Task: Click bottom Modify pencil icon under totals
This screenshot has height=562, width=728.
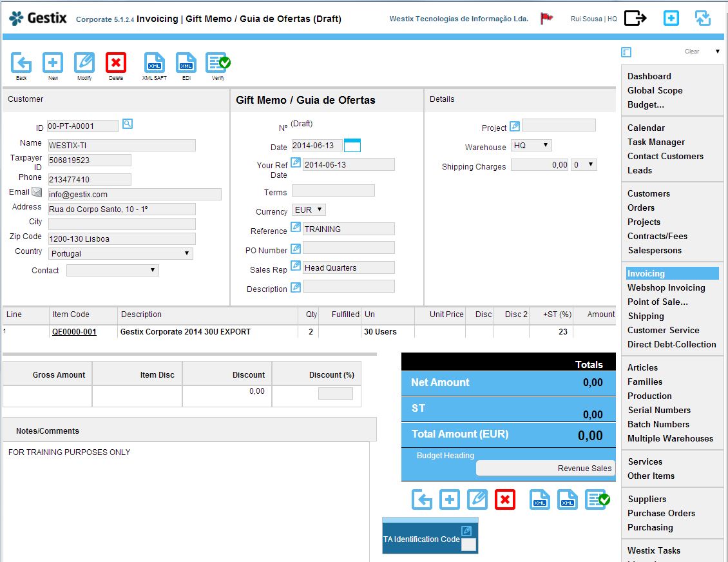Action: (477, 499)
